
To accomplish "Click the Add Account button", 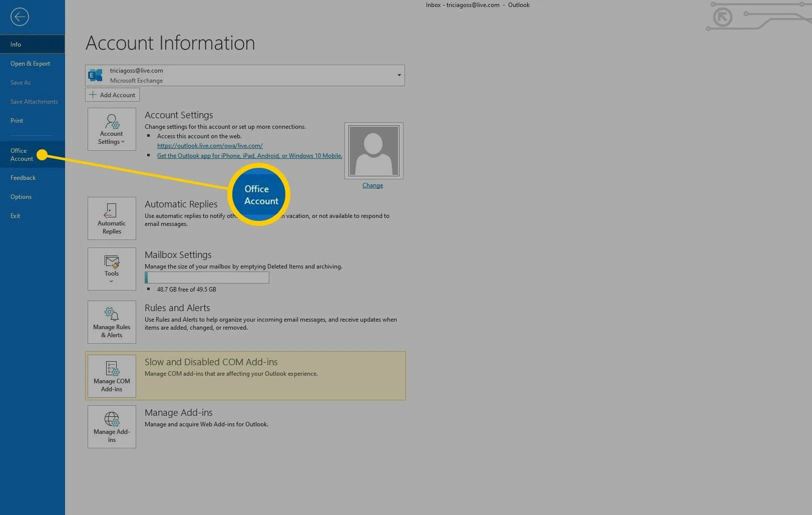I will point(112,95).
